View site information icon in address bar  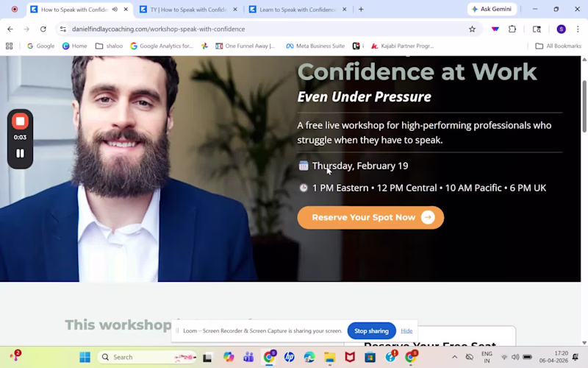[x=63, y=29]
